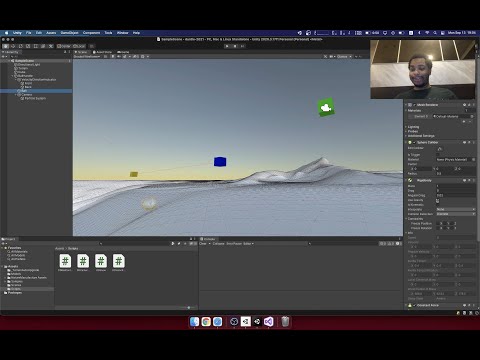Viewport: 480px width, 360px height.
Task: Start Play mode with the Play button
Action: tap(227, 46)
